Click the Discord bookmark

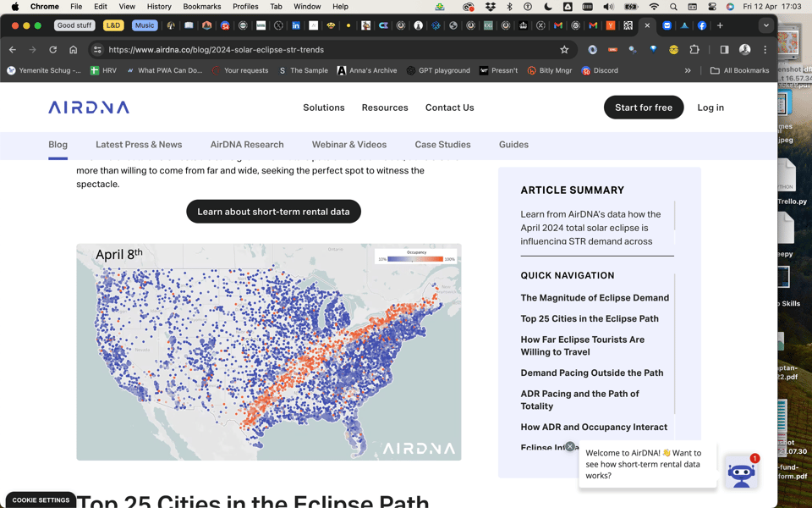599,71
